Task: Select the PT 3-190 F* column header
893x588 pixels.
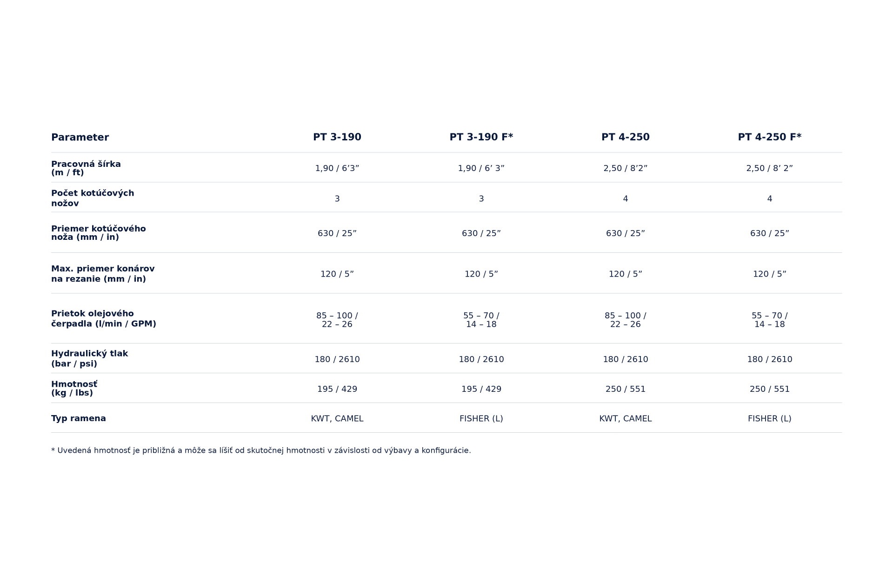Action: 481,137
